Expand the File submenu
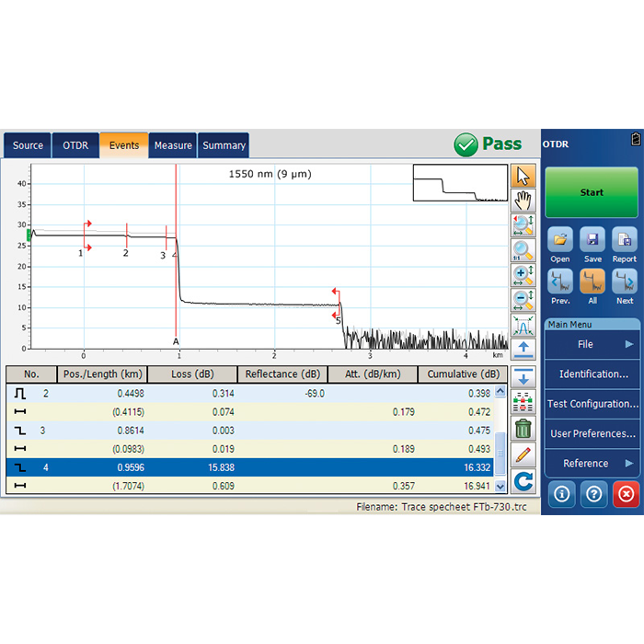The width and height of the screenshot is (644, 644). coord(592,344)
